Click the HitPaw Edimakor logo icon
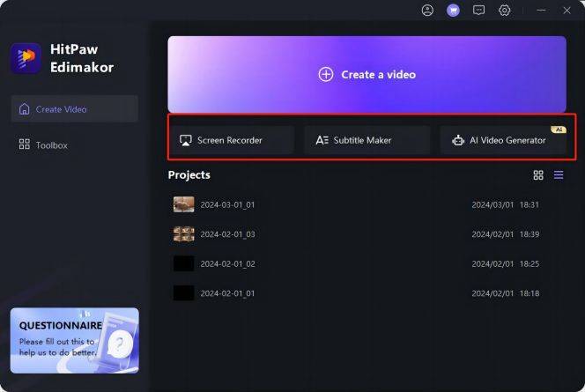Image resolution: width=585 pixels, height=392 pixels. tap(26, 58)
